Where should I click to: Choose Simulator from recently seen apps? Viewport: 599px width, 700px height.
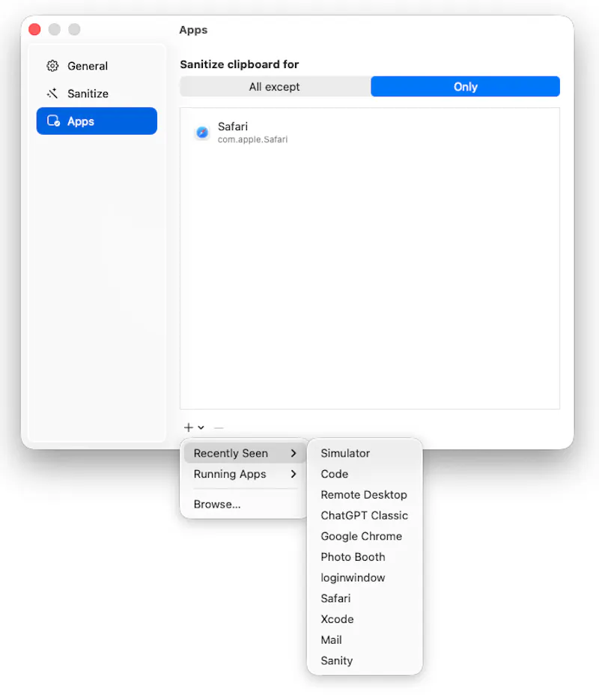(x=365, y=453)
